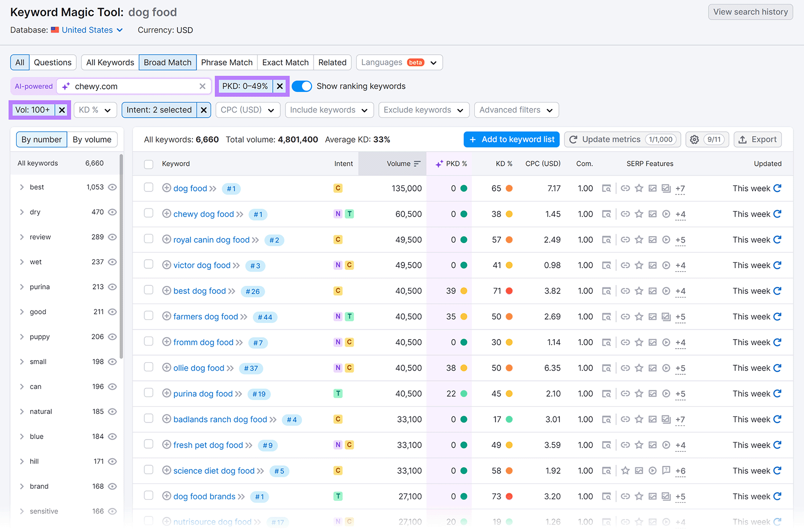Click the refresh icon beside chewy dog food's update
804x532 pixels.
coord(777,214)
